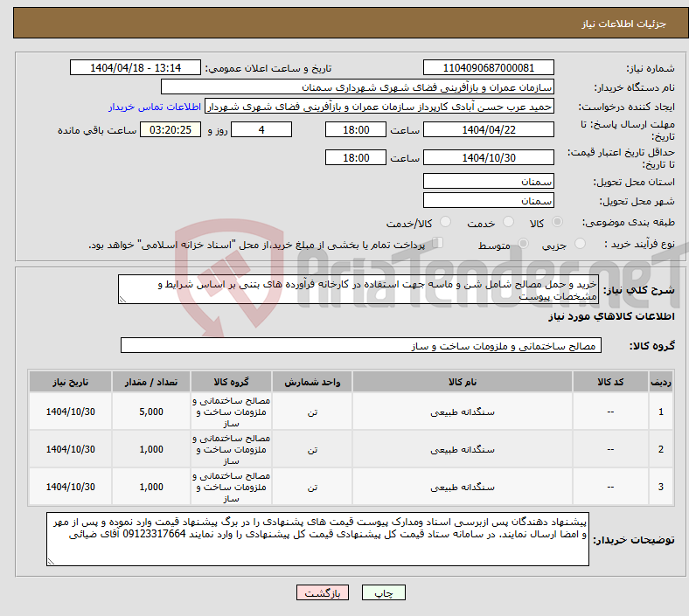This screenshot has width=689, height=616.
Task: Click the remaining days field showing 4
Action: click(x=261, y=129)
